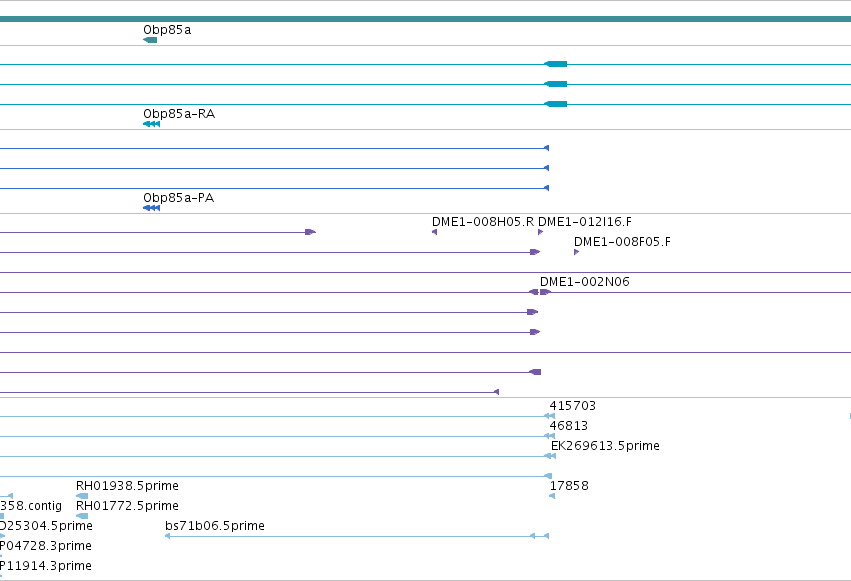Click the Obp85a-RA transcript label
This screenshot has width=851, height=581.
[179, 114]
